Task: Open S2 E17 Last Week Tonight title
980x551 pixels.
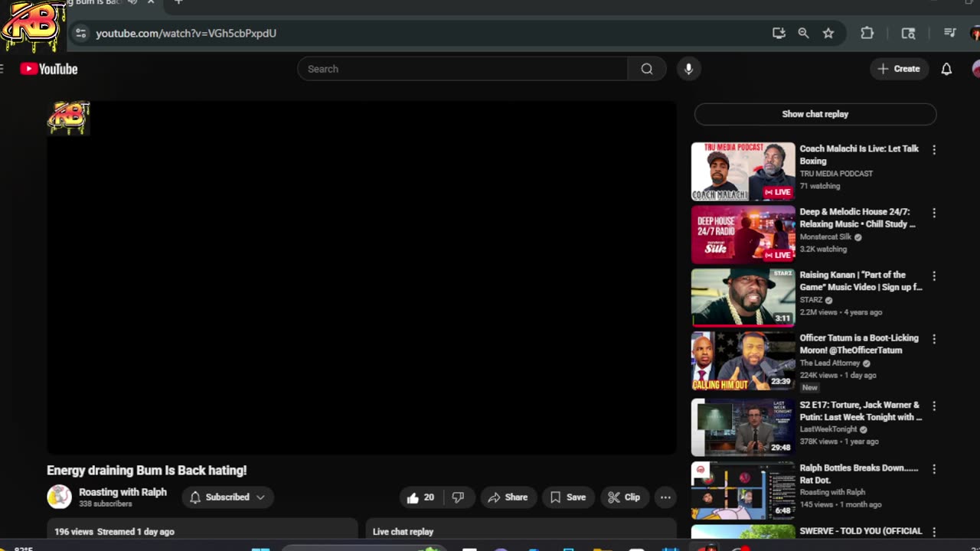Action: (x=861, y=411)
